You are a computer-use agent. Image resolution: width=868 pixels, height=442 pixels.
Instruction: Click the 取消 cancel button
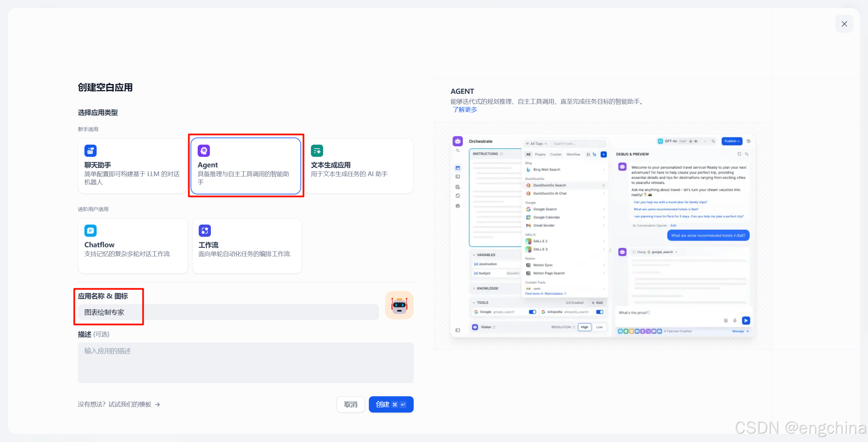351,404
